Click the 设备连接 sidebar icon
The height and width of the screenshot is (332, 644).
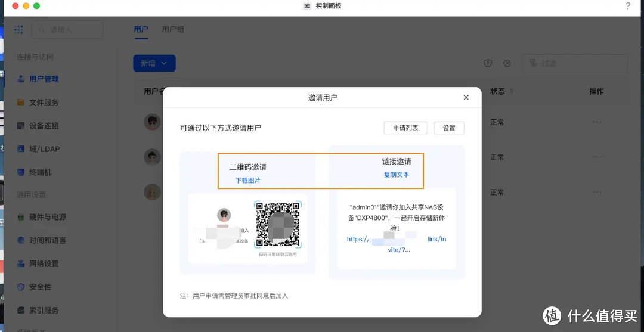[x=20, y=126]
